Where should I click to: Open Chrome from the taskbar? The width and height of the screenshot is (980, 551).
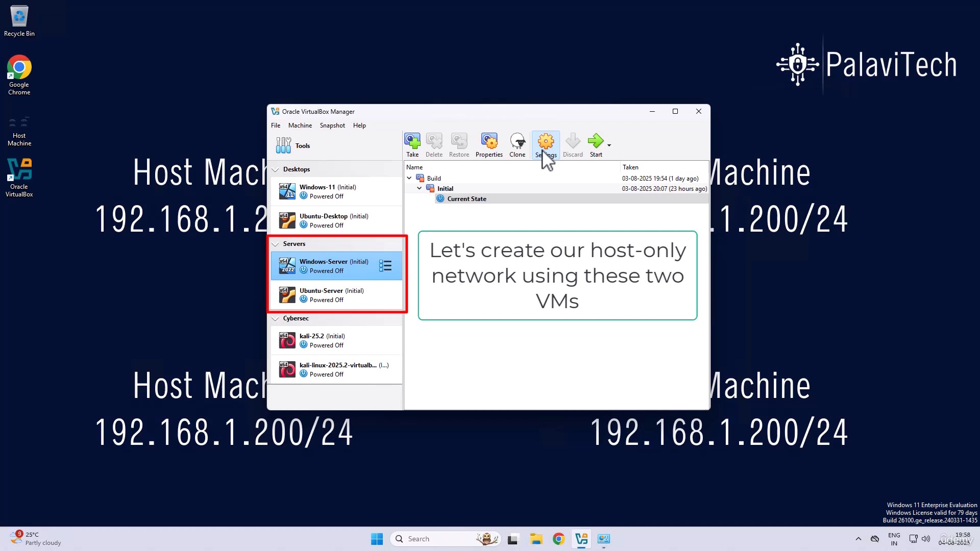tap(559, 539)
